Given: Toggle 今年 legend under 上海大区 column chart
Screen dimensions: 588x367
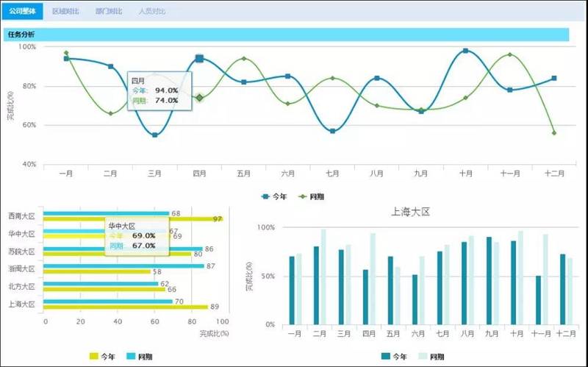Looking at the screenshot, I should click(x=395, y=357).
